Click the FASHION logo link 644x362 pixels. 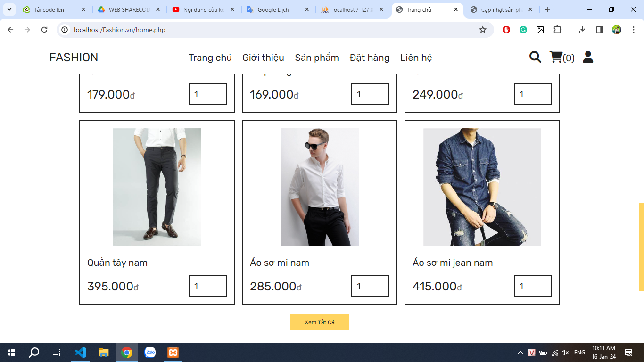[74, 58]
